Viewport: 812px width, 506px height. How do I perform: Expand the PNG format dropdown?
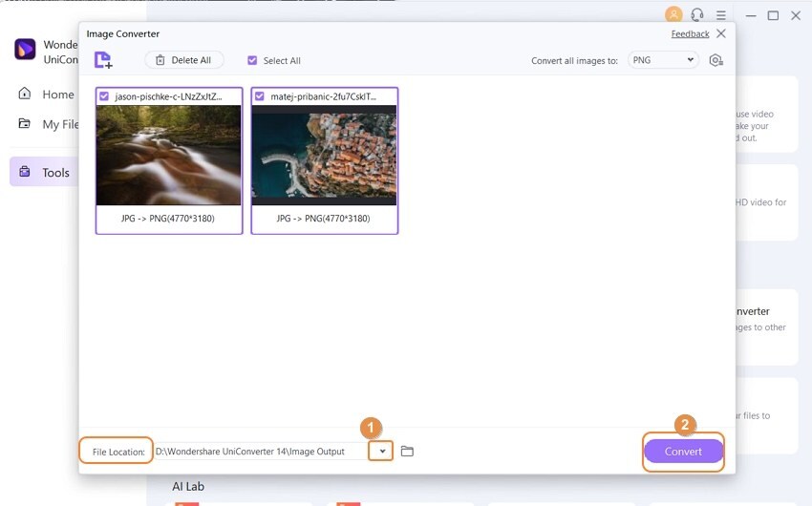coord(663,60)
